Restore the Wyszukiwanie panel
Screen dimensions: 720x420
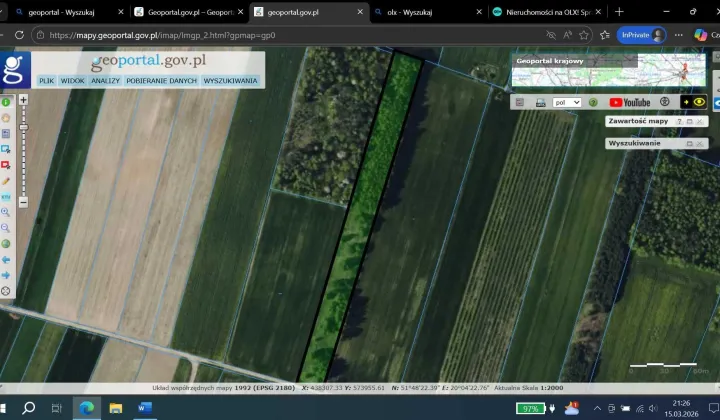[x=689, y=144]
